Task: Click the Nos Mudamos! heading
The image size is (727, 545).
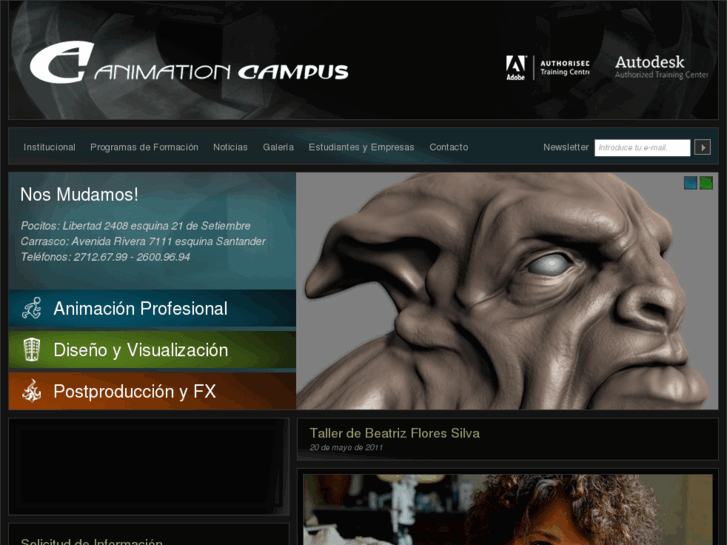Action: tap(79, 194)
